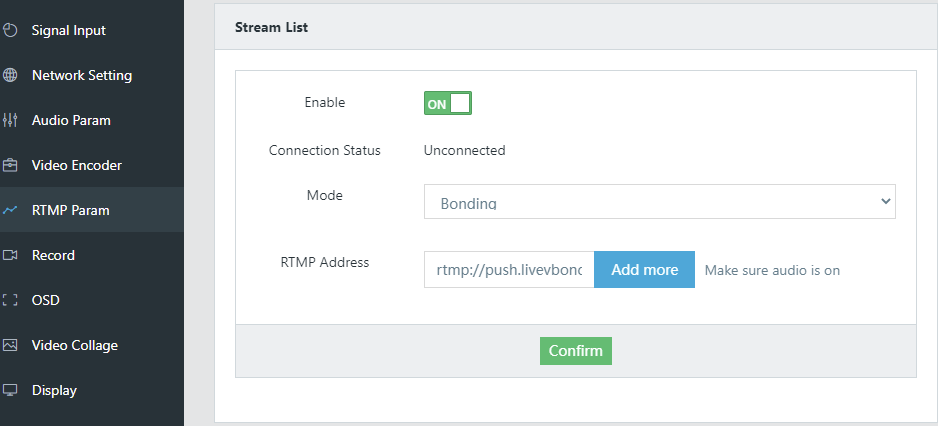Viewport: 938px width, 426px height.
Task: Click the Video Collage picture icon
Action: point(11,345)
